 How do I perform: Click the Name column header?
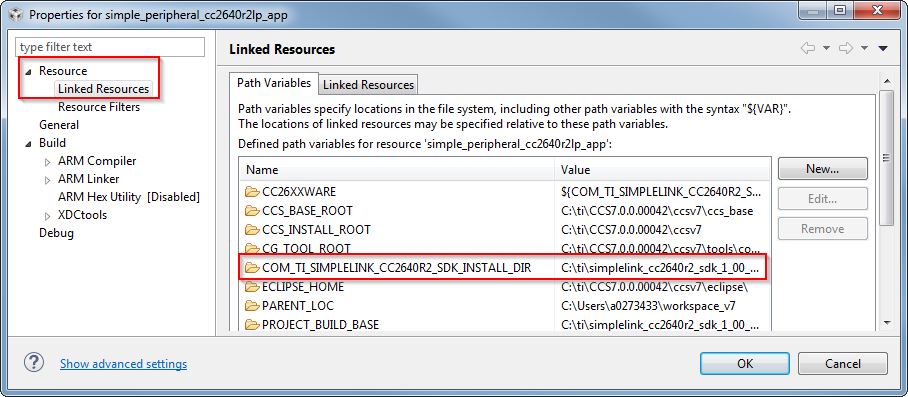click(397, 170)
